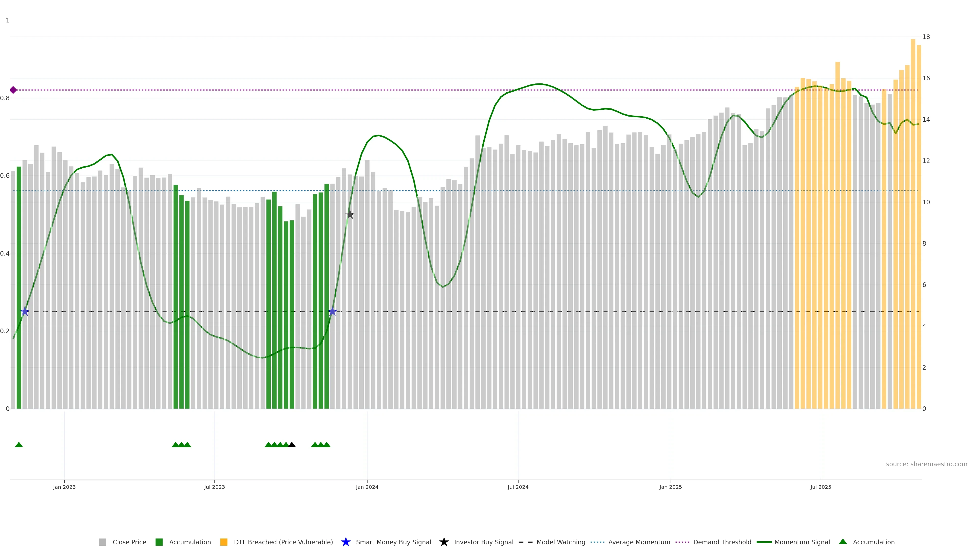Click the Jan 2025 axis label
The width and height of the screenshot is (980, 551).
point(670,487)
